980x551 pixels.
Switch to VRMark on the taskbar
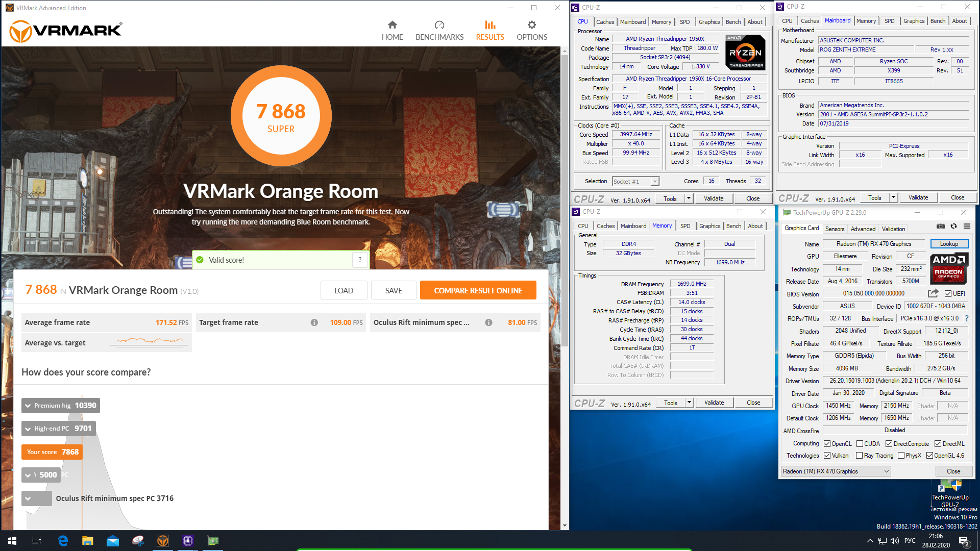(163, 541)
